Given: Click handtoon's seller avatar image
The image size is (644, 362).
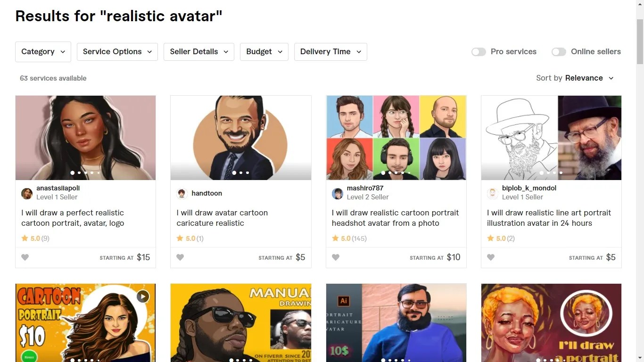Looking at the screenshot, I should click(182, 193).
